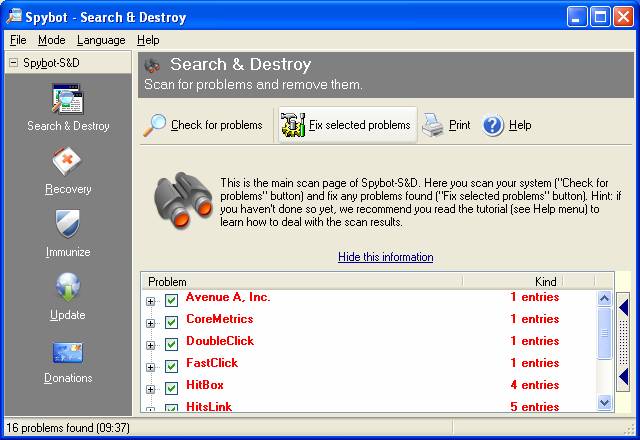Image resolution: width=640 pixels, height=440 pixels.
Task: Click '16 problems found' status bar text
Action: 68,428
